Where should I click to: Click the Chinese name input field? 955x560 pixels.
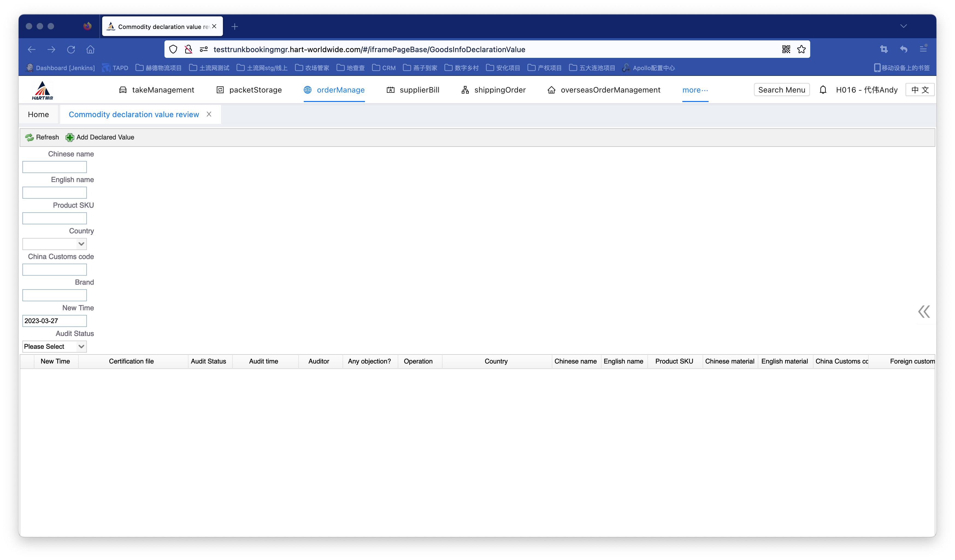55,167
